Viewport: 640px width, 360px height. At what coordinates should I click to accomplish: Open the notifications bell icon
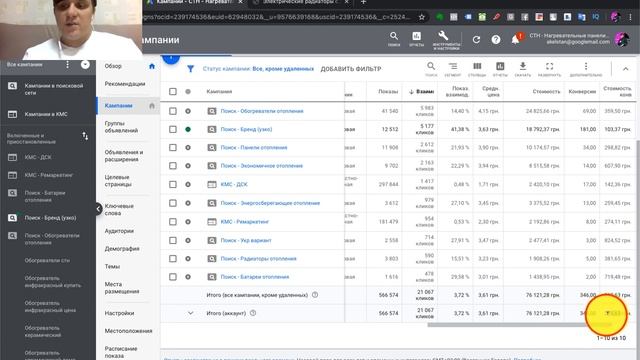pyautogui.click(x=516, y=40)
